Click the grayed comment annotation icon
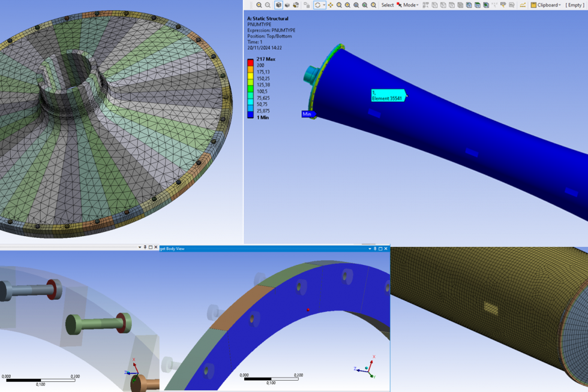 pyautogui.click(x=512, y=5)
